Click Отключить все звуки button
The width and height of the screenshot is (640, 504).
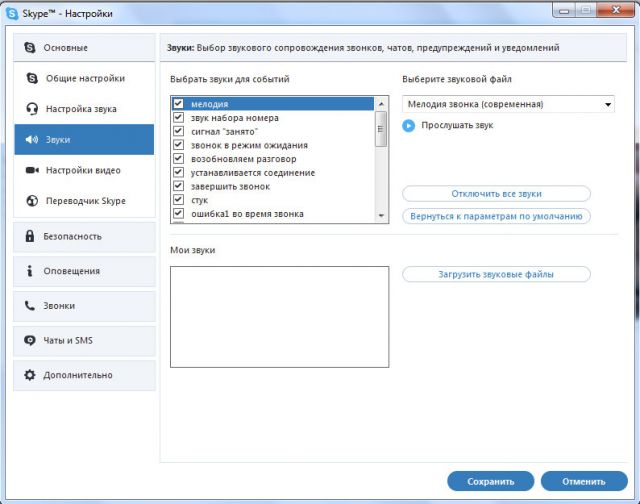pos(496,193)
